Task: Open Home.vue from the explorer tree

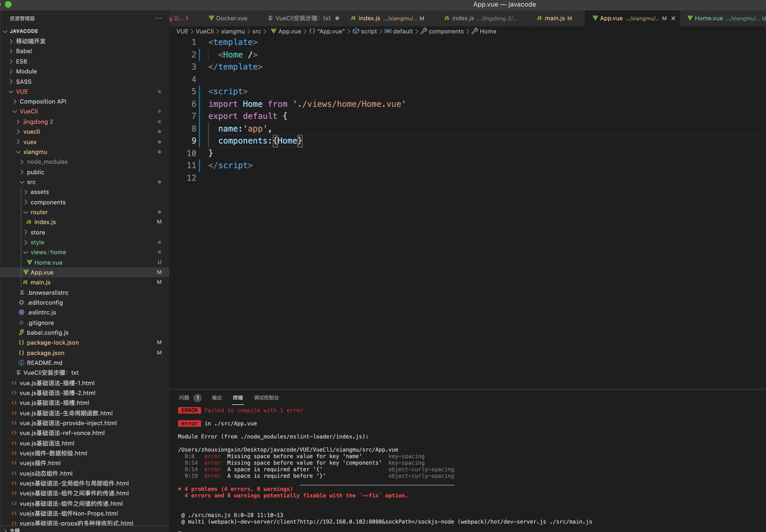Action: pyautogui.click(x=48, y=263)
